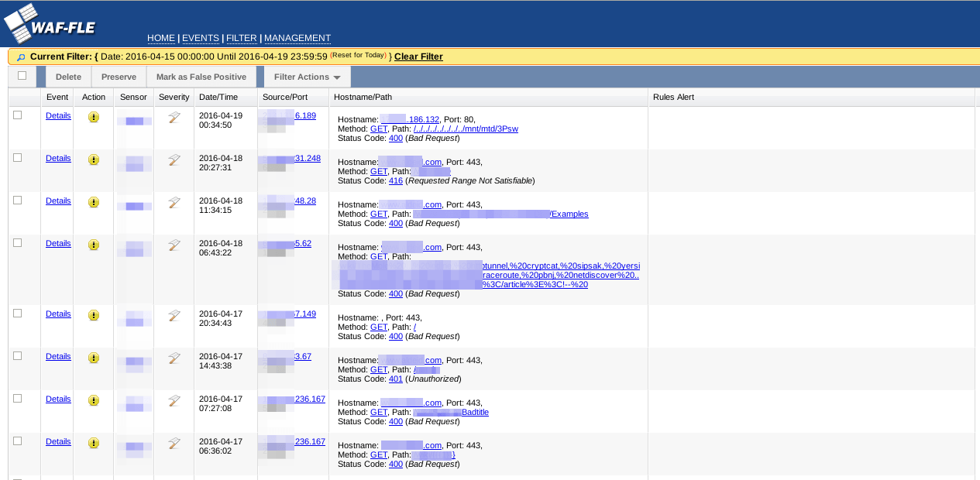Open the EVENTS menu

click(201, 38)
